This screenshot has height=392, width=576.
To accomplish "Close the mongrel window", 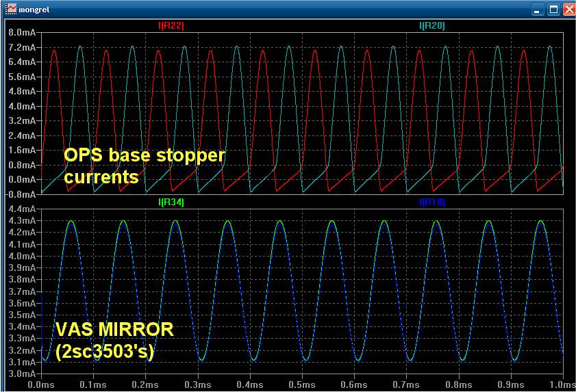I will click(x=569, y=10).
